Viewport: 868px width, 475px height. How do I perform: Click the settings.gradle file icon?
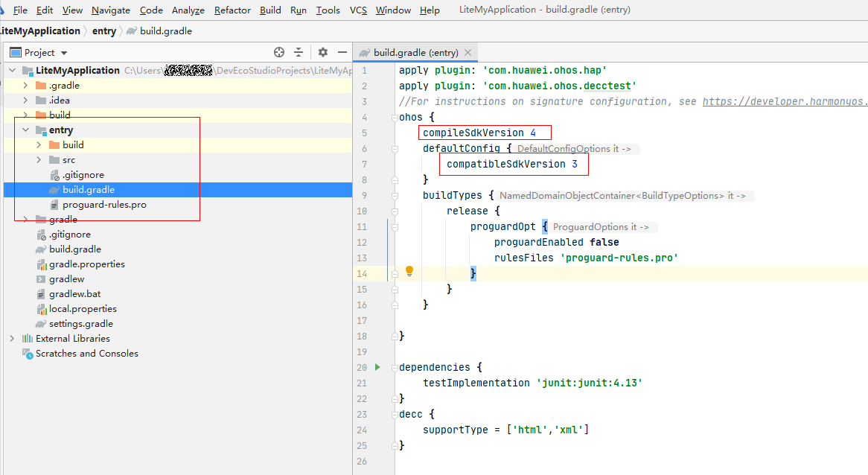tap(41, 324)
